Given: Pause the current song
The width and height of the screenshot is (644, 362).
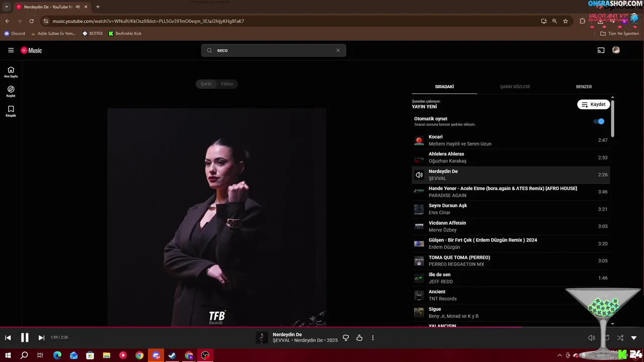Looking at the screenshot, I should pyautogui.click(x=25, y=338).
